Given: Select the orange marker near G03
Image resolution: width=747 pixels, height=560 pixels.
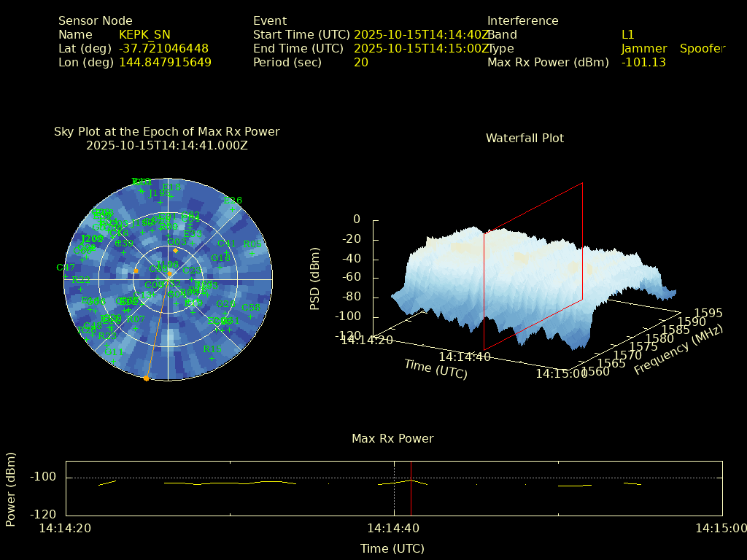Looking at the screenshot, I should coord(175,250).
